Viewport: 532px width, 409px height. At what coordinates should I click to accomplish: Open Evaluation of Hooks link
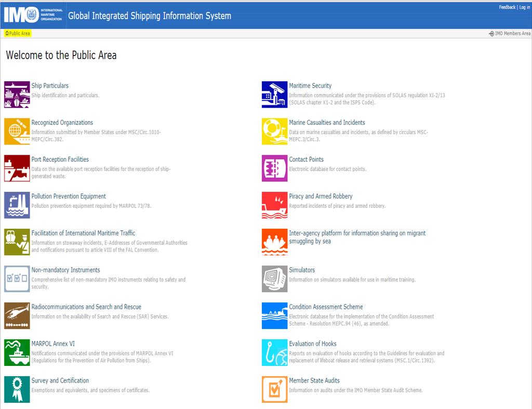pyautogui.click(x=312, y=344)
